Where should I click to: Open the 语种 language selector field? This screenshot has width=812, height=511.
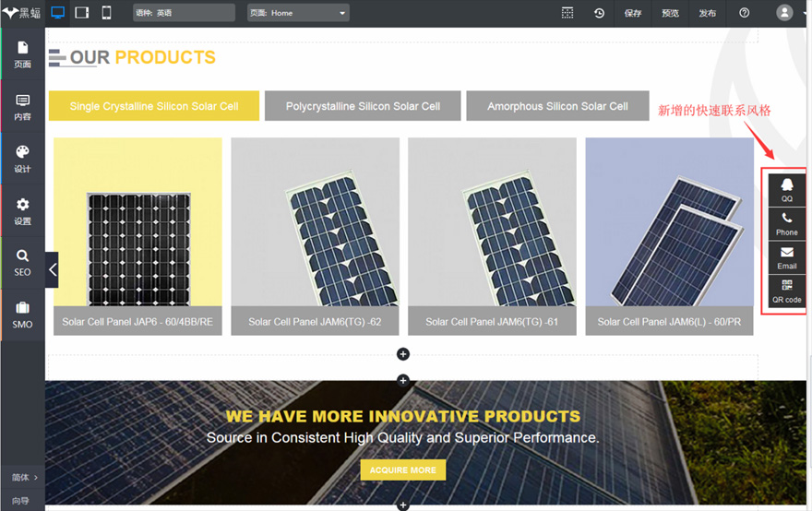(184, 13)
